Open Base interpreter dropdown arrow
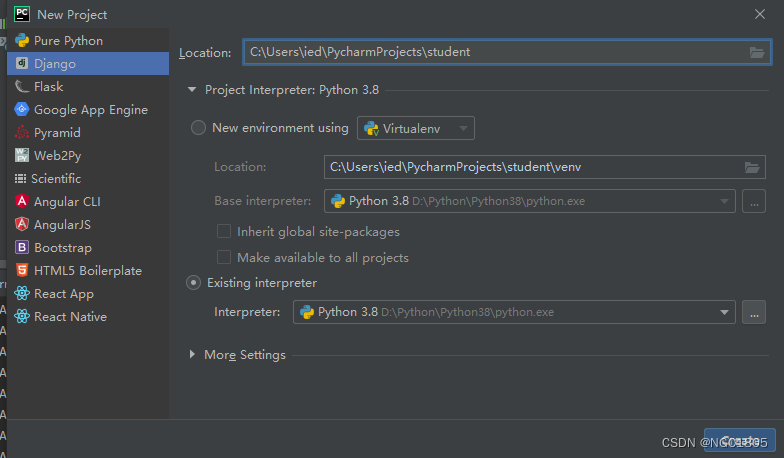The width and height of the screenshot is (784, 458). (x=724, y=202)
